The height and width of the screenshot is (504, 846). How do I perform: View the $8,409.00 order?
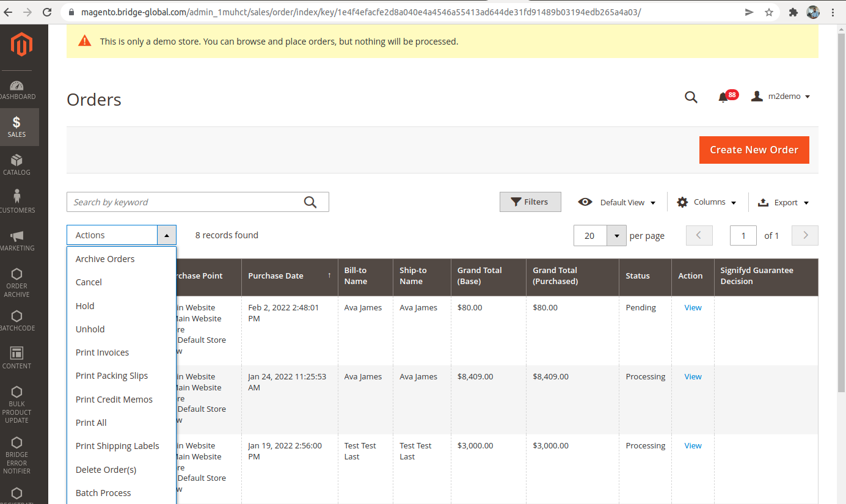[x=693, y=377]
